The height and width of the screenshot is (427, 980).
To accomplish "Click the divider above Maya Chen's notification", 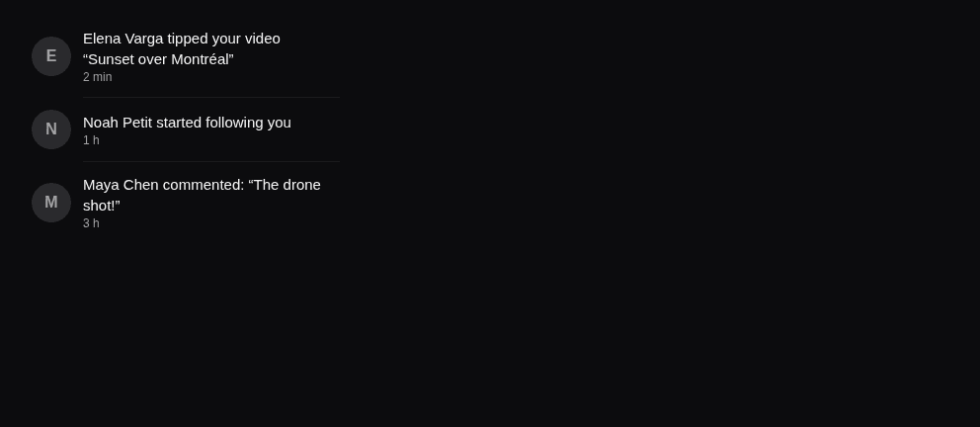I will (x=211, y=162).
